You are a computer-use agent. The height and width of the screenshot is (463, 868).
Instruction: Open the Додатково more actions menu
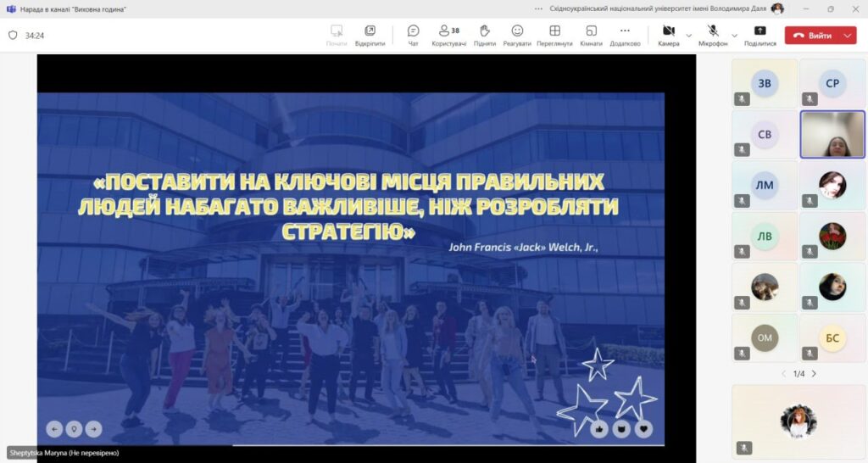(625, 36)
